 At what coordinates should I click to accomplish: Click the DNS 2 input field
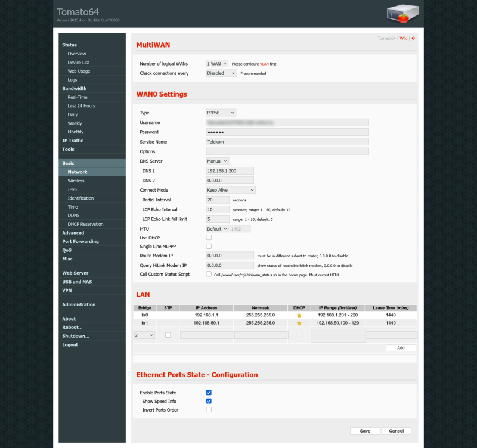[x=230, y=181]
